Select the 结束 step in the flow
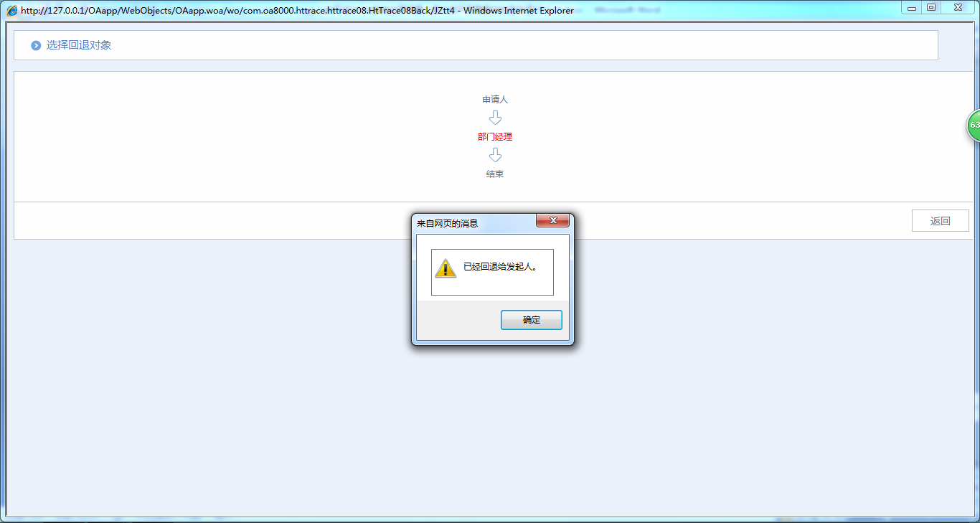Image resolution: width=980 pixels, height=523 pixels. coord(495,174)
